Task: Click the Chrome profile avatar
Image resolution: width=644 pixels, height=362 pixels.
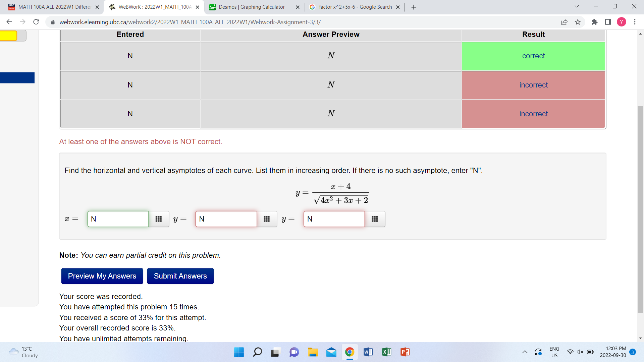Action: tap(621, 22)
